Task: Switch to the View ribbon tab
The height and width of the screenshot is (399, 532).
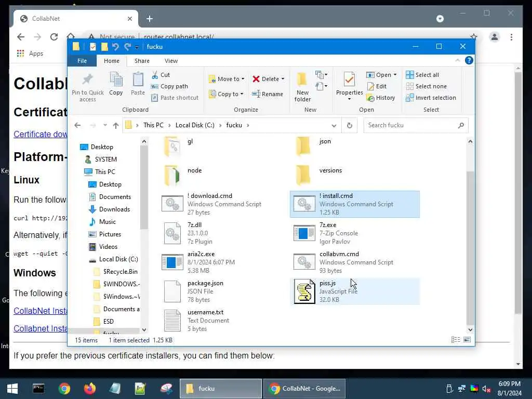Action: click(x=171, y=61)
